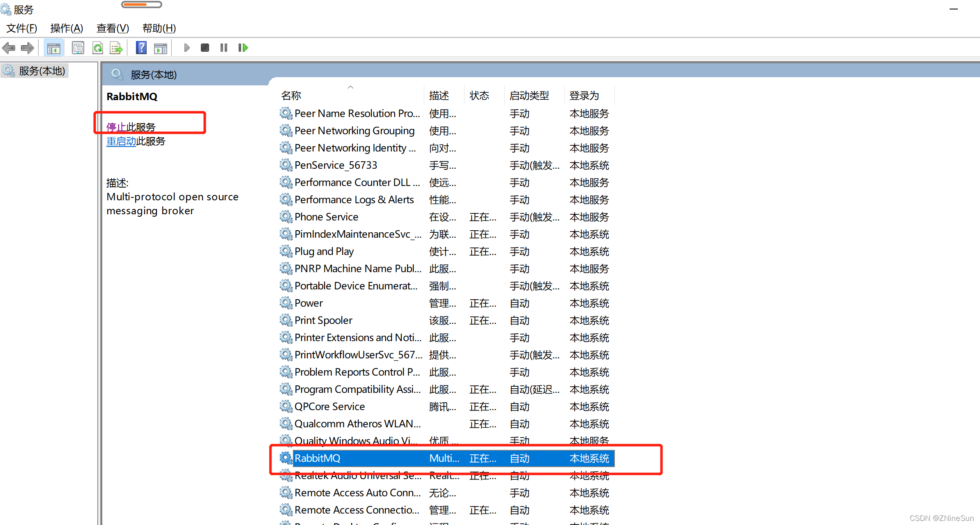Select PenService_56733 service
980x525 pixels.
447,165
